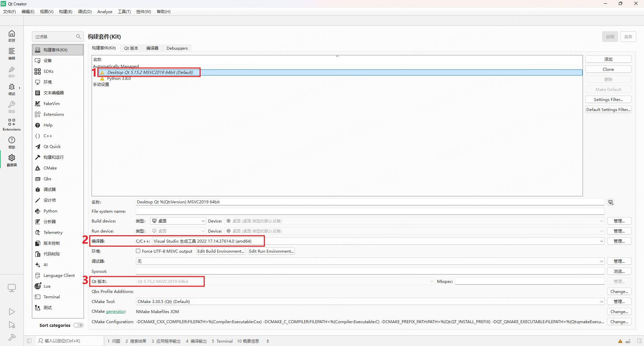Open the Qbs settings category
This screenshot has height=346, width=644.
pos(58,179)
